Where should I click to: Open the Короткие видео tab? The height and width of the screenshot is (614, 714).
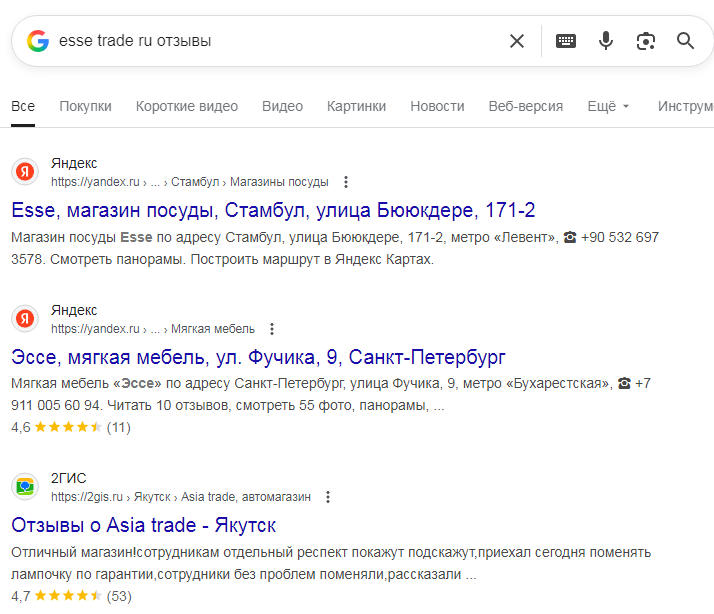click(187, 106)
